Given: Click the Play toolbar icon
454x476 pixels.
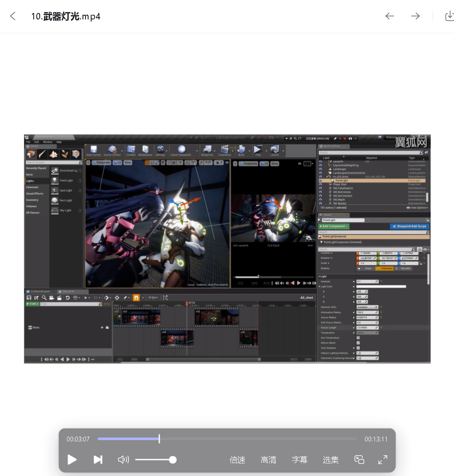Looking at the screenshot, I should pos(258,150).
